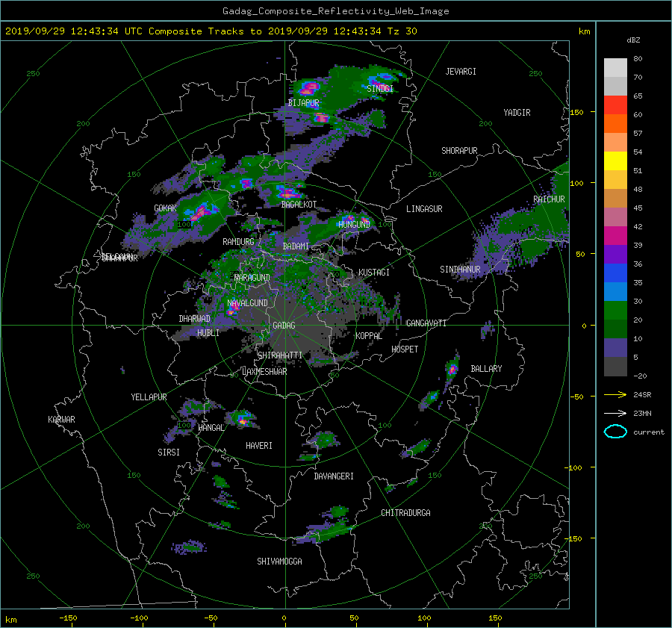Click the SIRSI city label
Screen dimensions: 672x628
click(x=169, y=453)
